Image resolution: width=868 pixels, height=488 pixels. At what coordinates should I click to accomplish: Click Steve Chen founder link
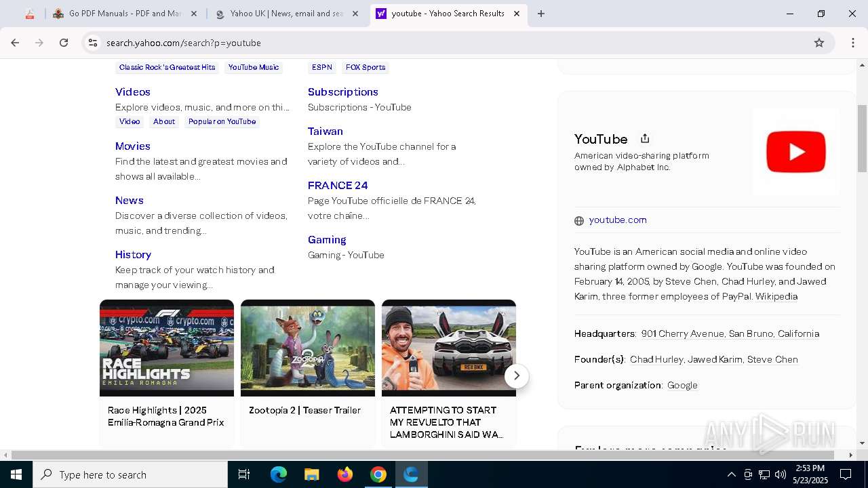[x=772, y=359]
